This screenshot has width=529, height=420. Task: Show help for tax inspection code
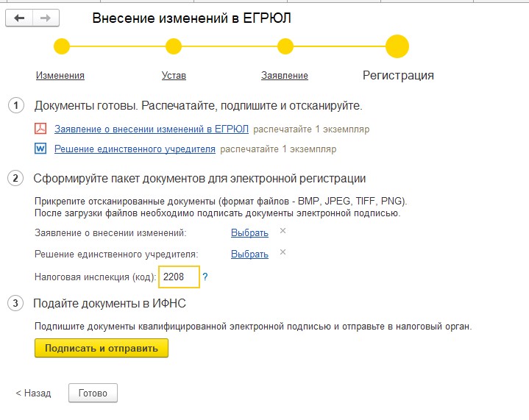click(x=205, y=277)
